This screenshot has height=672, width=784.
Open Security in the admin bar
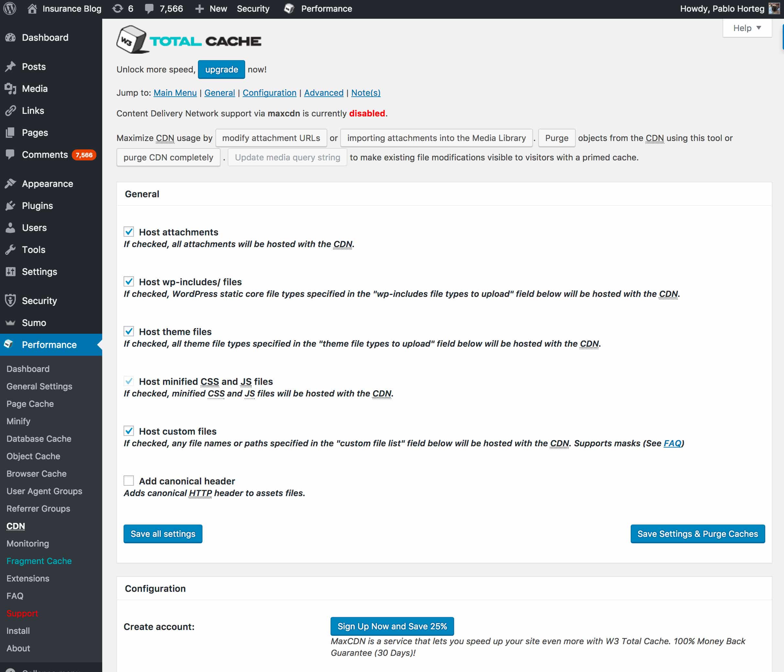point(253,8)
